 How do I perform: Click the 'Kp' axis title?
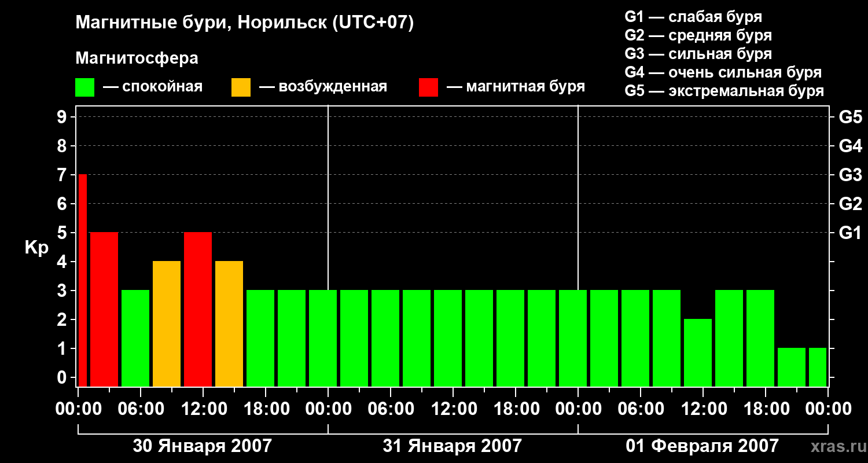click(x=36, y=248)
